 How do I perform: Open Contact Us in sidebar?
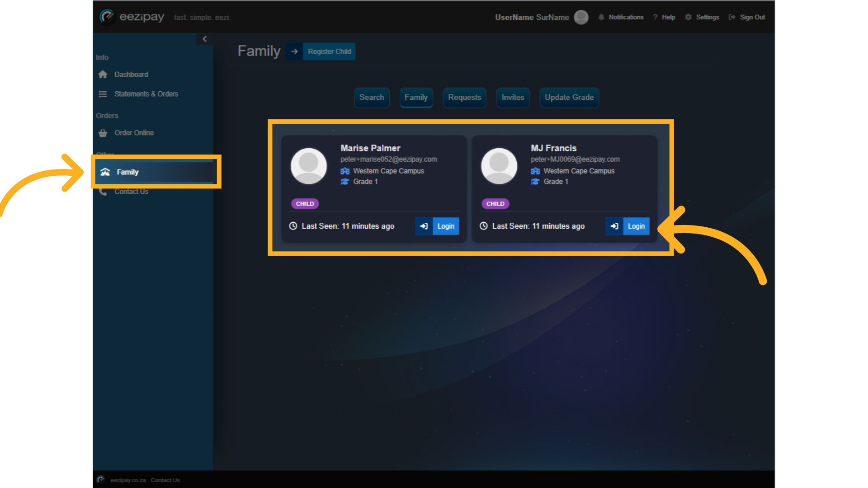(x=131, y=192)
